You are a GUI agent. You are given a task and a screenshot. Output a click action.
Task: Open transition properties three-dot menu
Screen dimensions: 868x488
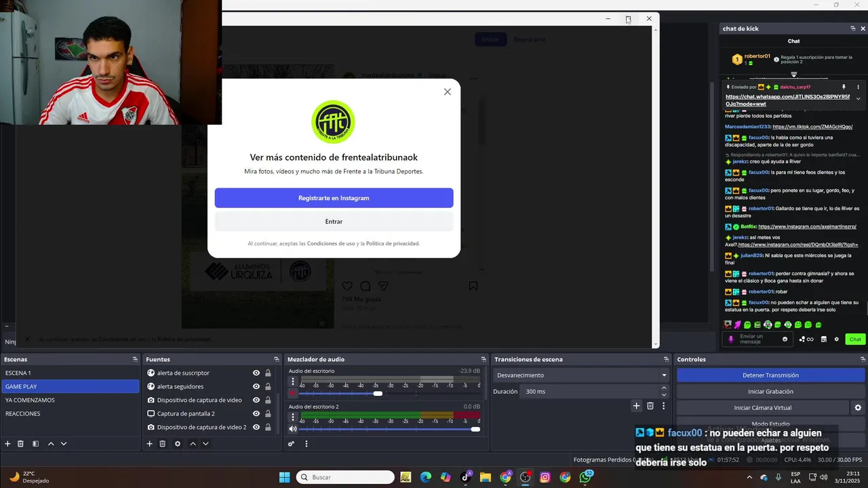point(664,406)
